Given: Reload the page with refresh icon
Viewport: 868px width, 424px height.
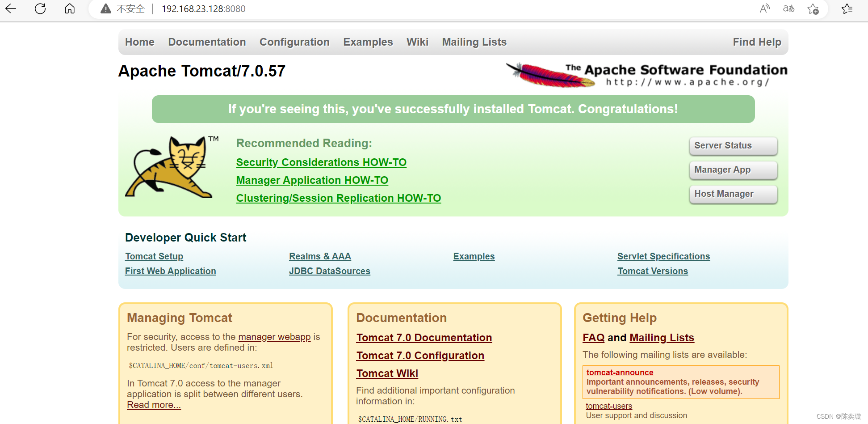Looking at the screenshot, I should (x=40, y=8).
